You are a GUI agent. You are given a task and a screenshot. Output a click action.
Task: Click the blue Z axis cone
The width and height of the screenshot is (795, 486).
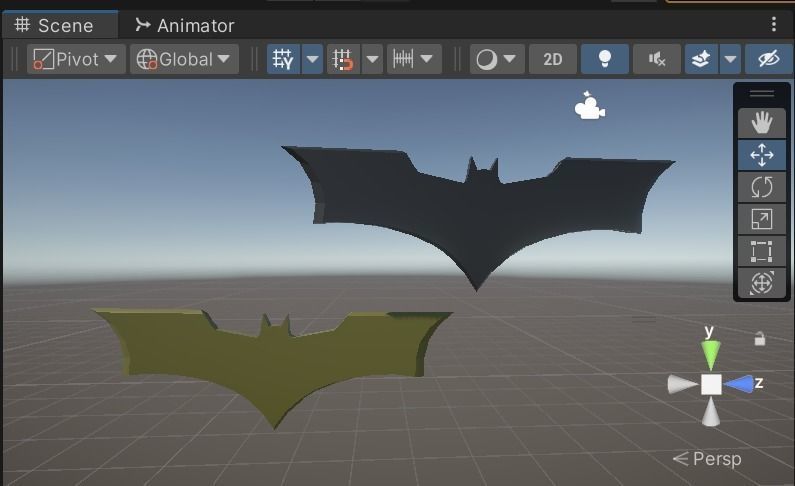click(x=739, y=384)
